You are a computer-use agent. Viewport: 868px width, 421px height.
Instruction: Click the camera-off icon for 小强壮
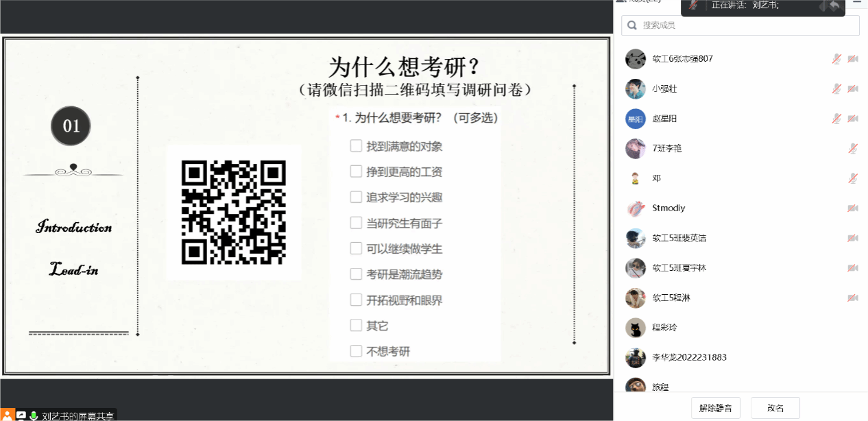click(x=853, y=89)
